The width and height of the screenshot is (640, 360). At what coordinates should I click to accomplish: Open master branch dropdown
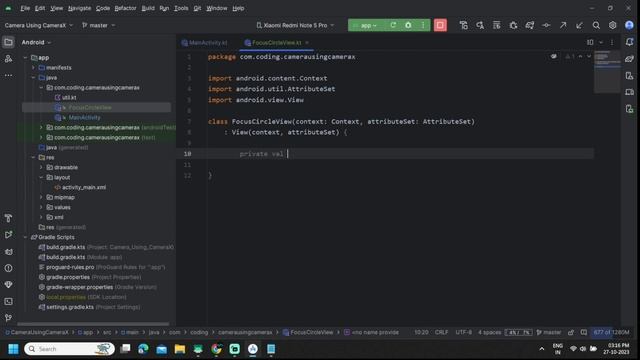(x=98, y=25)
